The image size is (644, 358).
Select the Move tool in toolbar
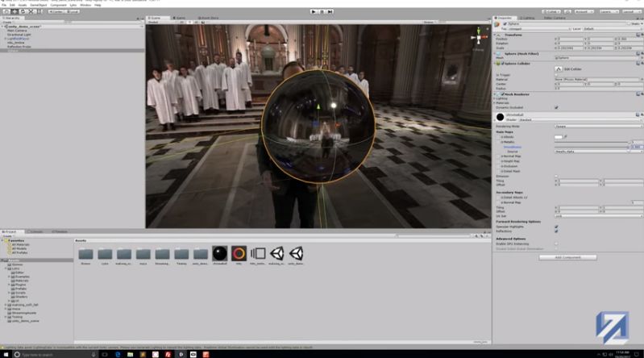[x=15, y=11]
